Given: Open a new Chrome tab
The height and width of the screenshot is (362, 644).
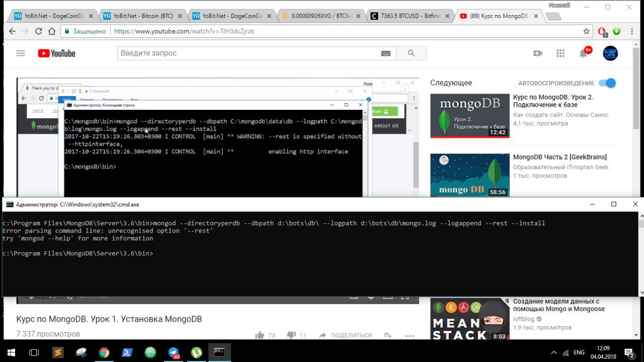Looking at the screenshot, I should 553,17.
